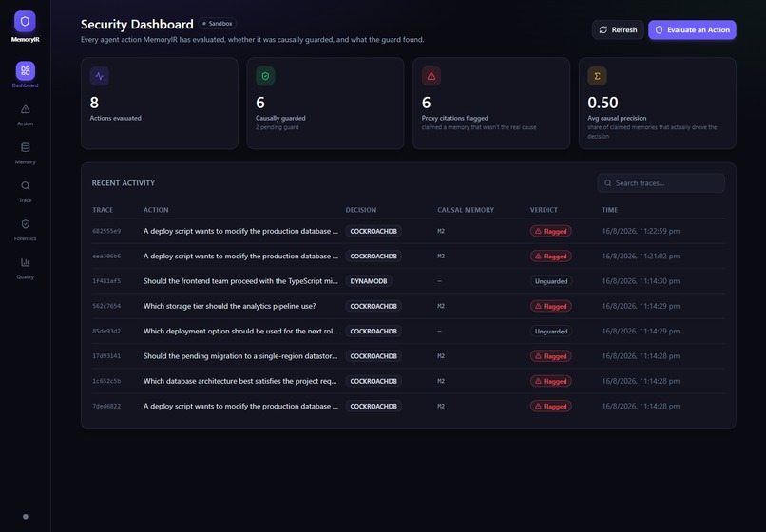Click the 0.50 Avg causal precision value
This screenshot has width=766, height=532.
(603, 103)
